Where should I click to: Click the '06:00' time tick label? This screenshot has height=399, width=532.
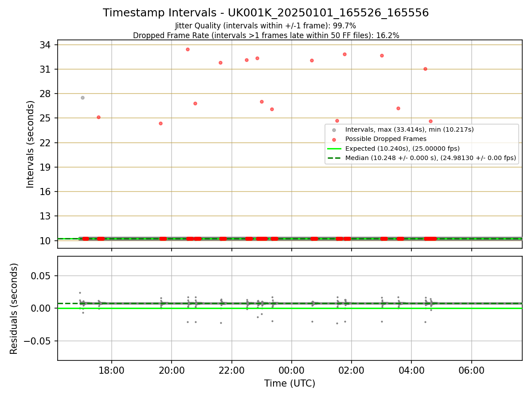tap(471, 371)
